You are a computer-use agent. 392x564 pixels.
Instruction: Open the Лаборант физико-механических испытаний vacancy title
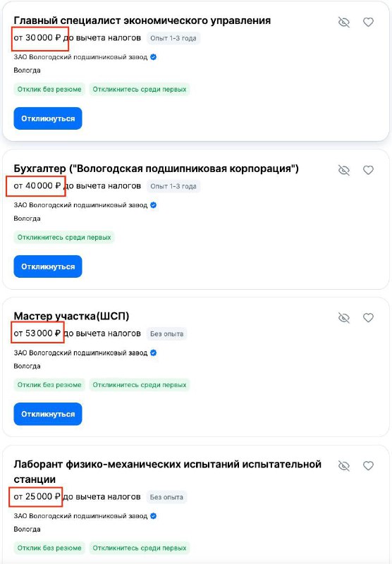tap(167, 472)
